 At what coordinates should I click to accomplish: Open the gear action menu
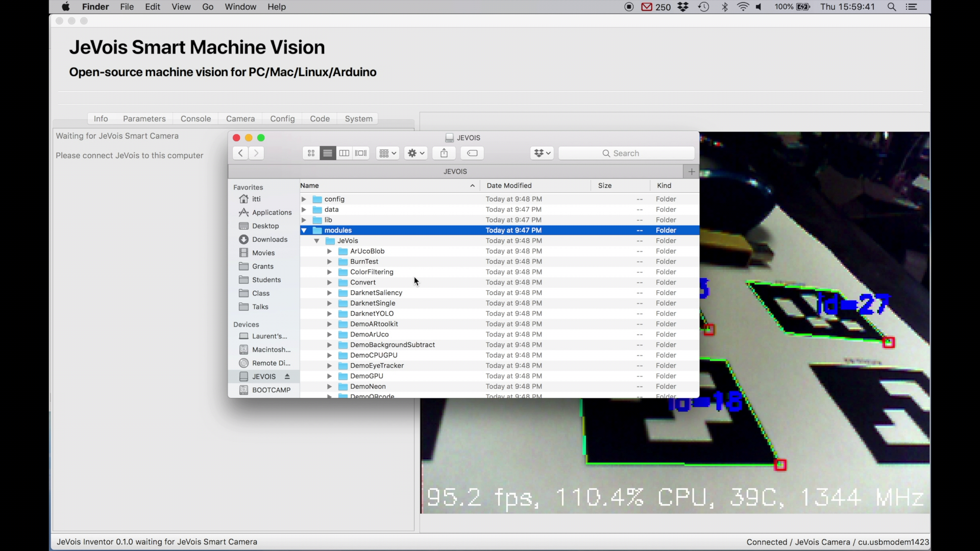416,153
